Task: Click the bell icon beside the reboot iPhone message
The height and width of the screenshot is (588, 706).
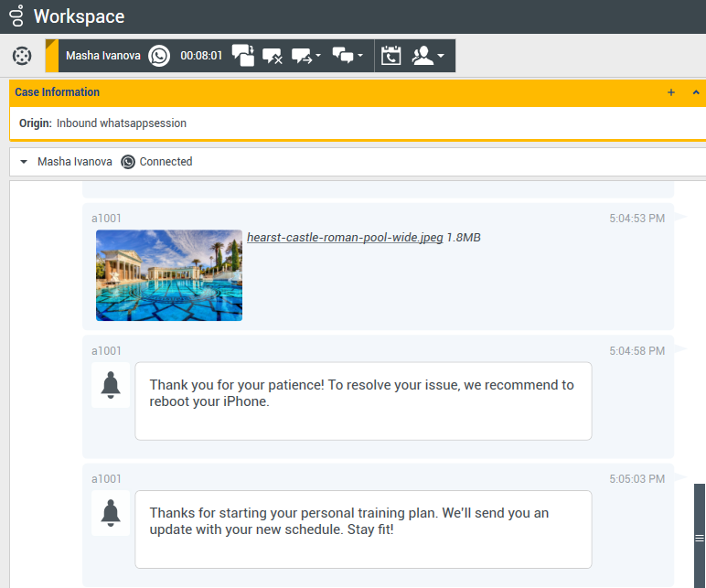Action: pyautogui.click(x=111, y=385)
